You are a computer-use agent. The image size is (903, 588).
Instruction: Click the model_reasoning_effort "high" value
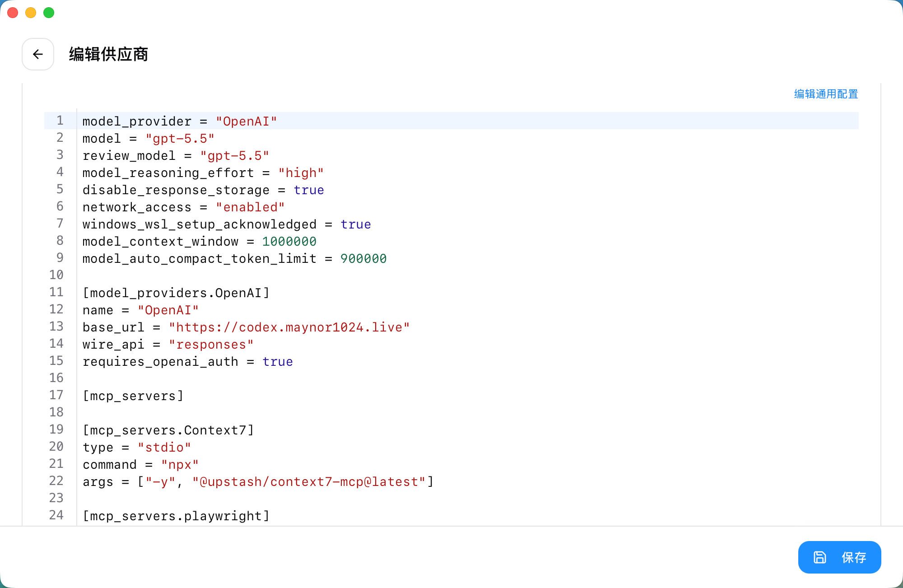[x=301, y=173]
